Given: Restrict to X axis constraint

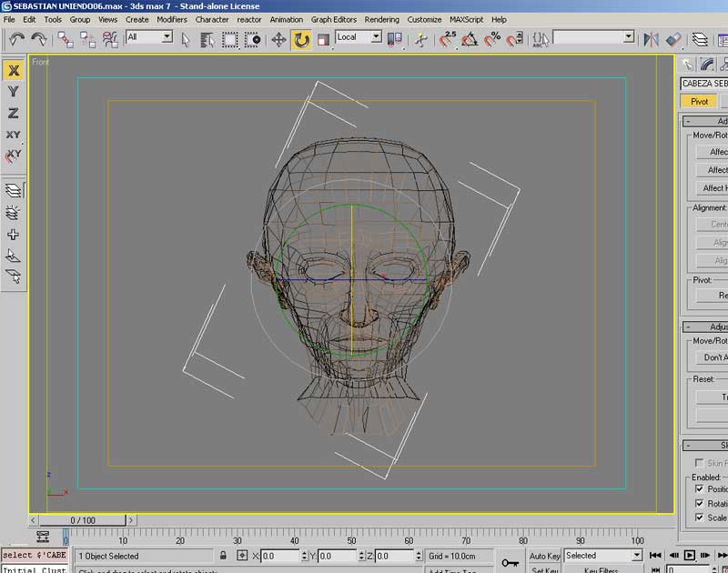Looking at the screenshot, I should [x=14, y=70].
